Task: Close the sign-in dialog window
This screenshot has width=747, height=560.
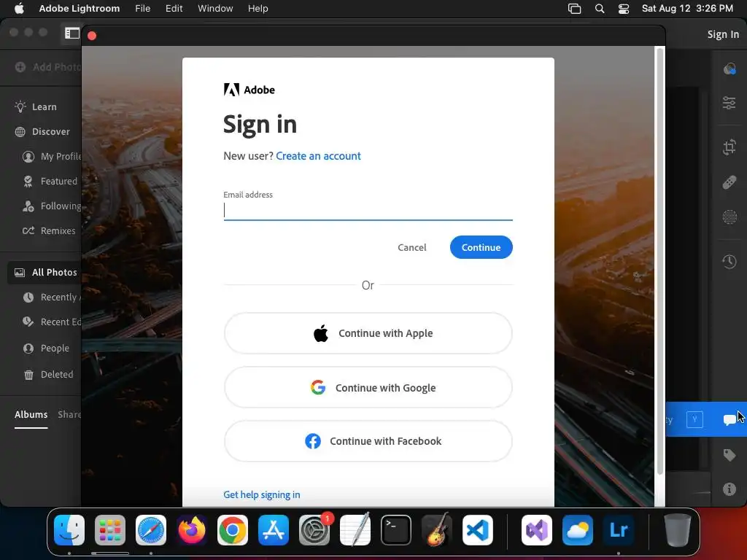Action: coord(92,36)
